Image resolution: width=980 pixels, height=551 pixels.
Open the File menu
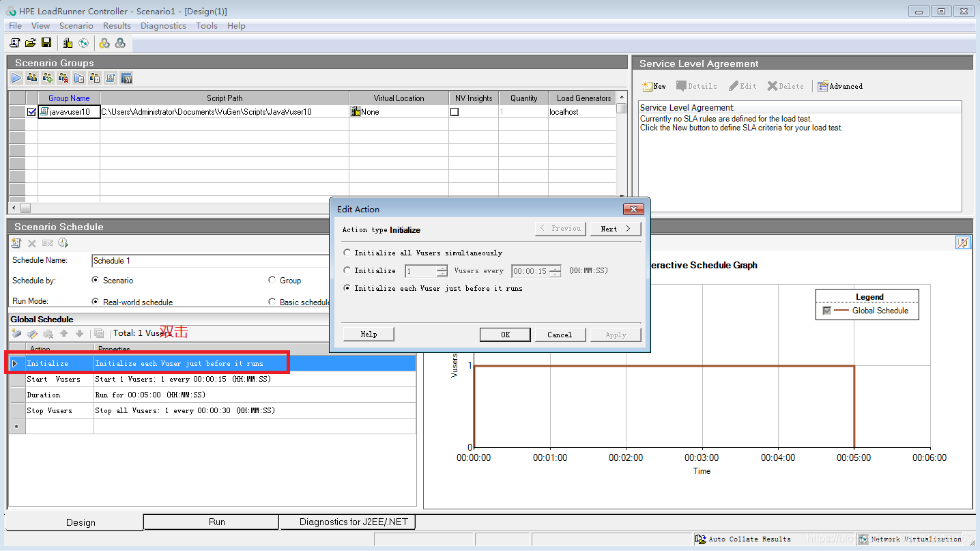pos(15,26)
